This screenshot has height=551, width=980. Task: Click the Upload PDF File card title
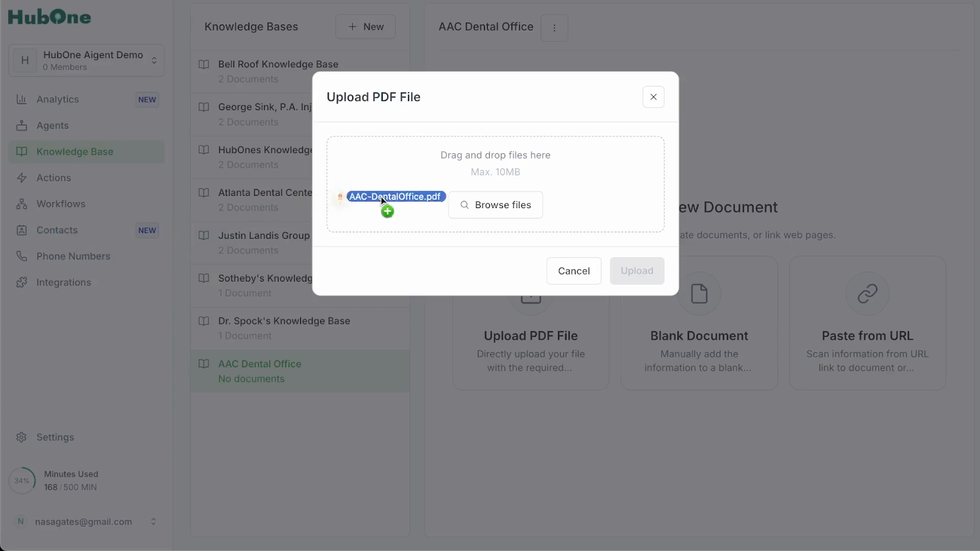pyautogui.click(x=530, y=335)
